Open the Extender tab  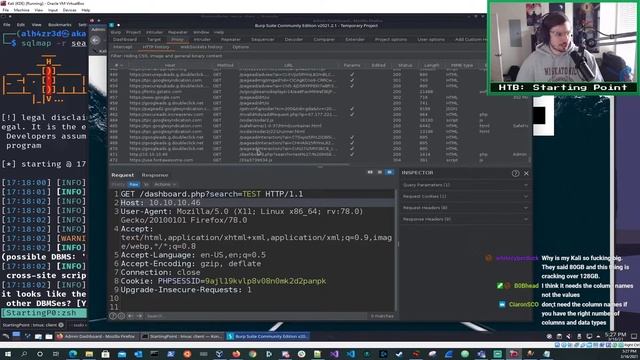(355, 40)
